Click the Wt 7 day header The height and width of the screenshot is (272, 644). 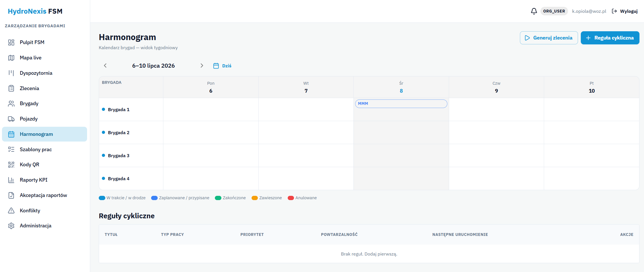point(306,87)
